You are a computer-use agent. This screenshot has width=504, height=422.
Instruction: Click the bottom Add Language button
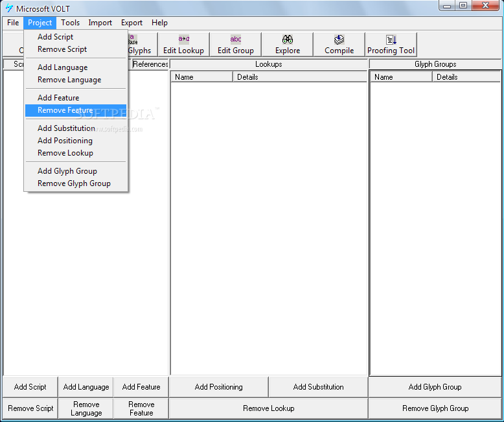[86, 387]
